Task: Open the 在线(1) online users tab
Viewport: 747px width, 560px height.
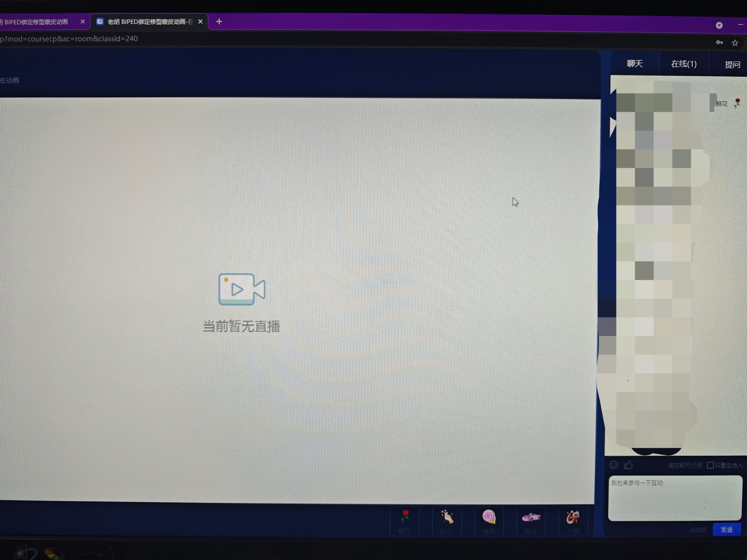Action: pyautogui.click(x=684, y=64)
